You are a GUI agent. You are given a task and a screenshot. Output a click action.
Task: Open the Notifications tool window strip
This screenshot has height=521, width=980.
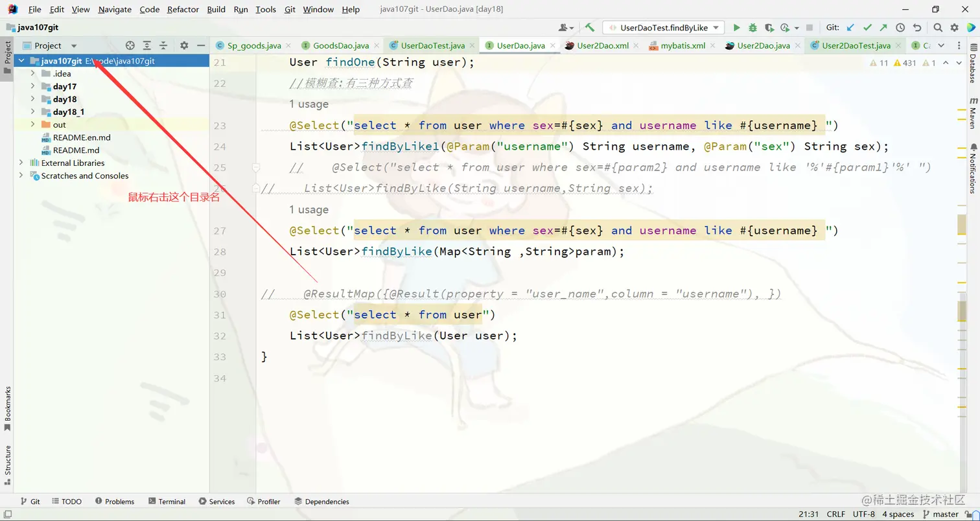(x=973, y=168)
